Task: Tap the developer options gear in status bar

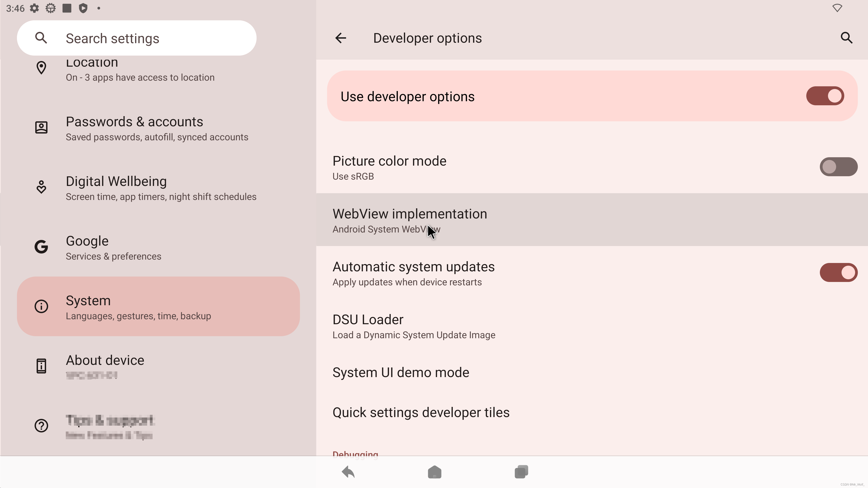Action: tap(50, 8)
